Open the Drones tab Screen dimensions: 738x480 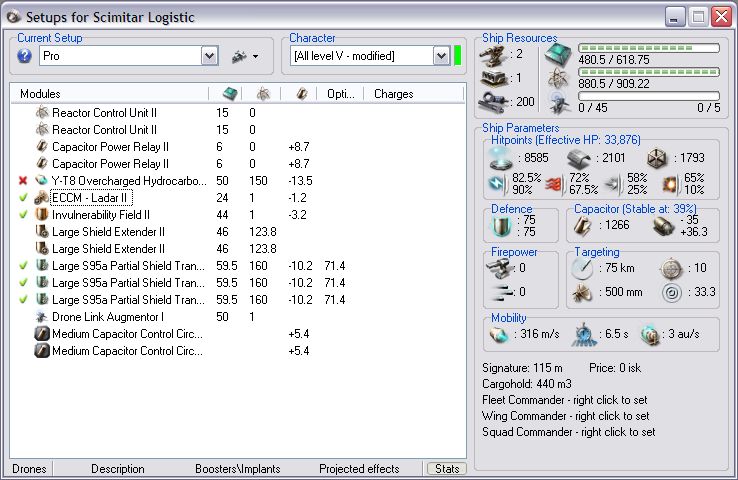click(x=29, y=469)
